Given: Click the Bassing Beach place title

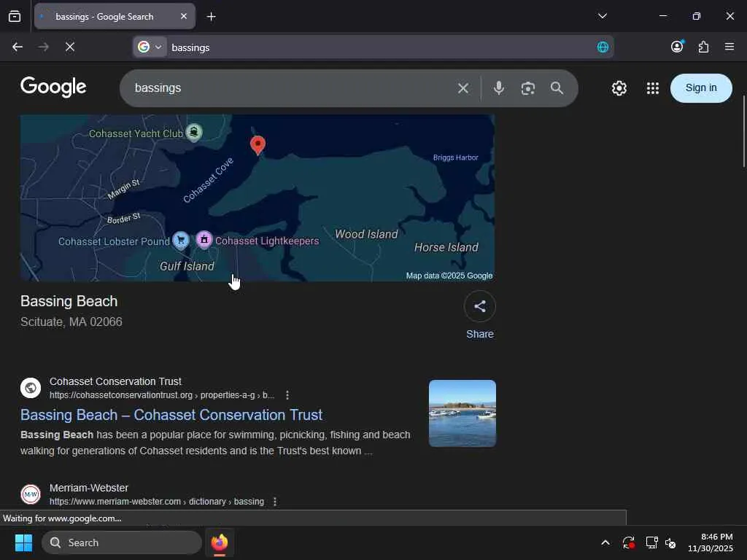Looking at the screenshot, I should click(x=69, y=301).
